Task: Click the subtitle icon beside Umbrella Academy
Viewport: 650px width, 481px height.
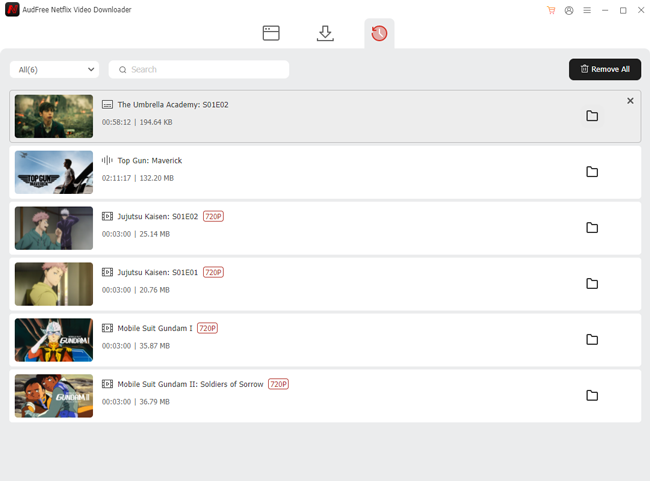Action: pyautogui.click(x=107, y=104)
